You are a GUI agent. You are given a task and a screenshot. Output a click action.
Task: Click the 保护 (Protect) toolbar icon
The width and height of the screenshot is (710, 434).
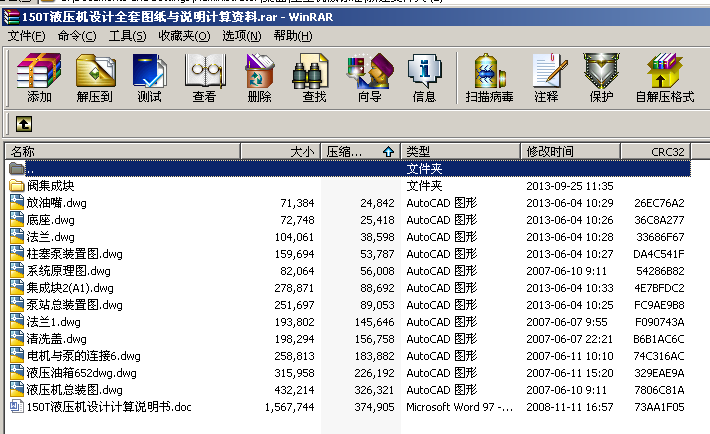click(601, 78)
